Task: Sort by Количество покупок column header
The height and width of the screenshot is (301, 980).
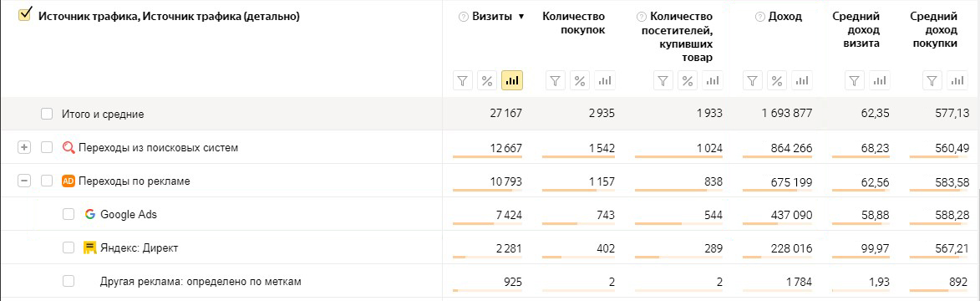Action: 574,23
